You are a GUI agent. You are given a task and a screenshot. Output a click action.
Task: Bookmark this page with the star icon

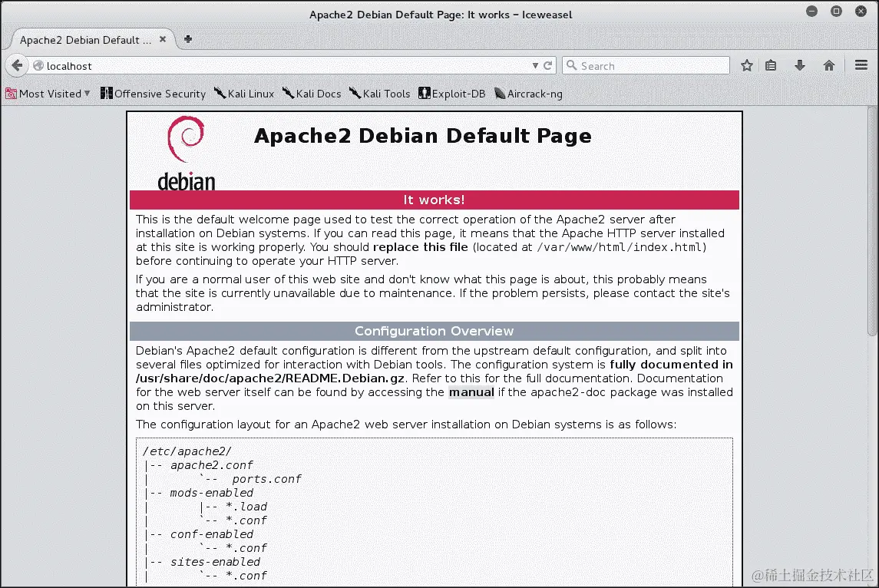point(747,65)
